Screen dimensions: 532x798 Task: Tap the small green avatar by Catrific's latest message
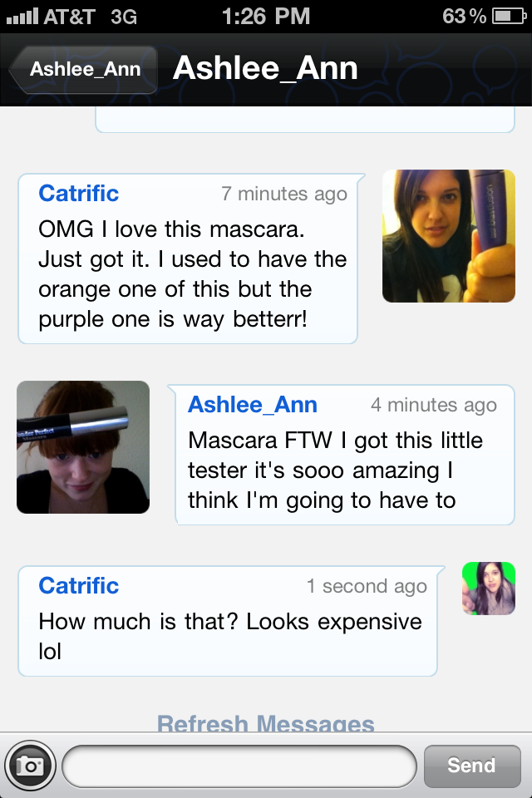[x=488, y=589]
